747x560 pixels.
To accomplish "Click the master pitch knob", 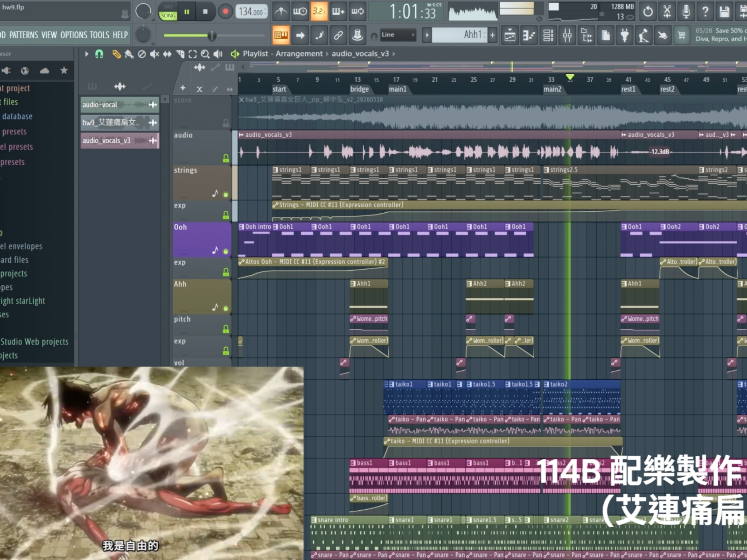I will point(143,35).
